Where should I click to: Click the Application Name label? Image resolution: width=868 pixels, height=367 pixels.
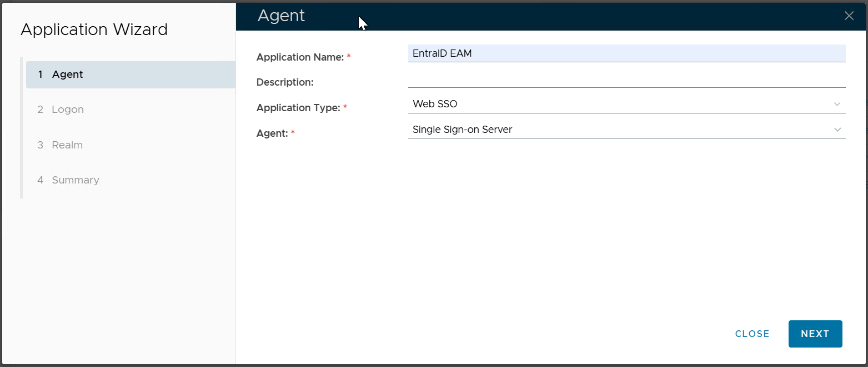click(x=300, y=57)
